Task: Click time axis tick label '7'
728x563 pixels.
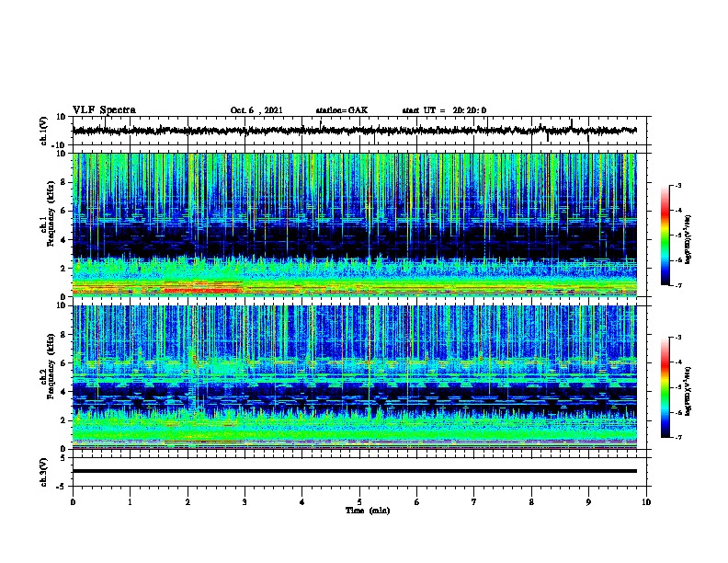Action: pos(474,502)
